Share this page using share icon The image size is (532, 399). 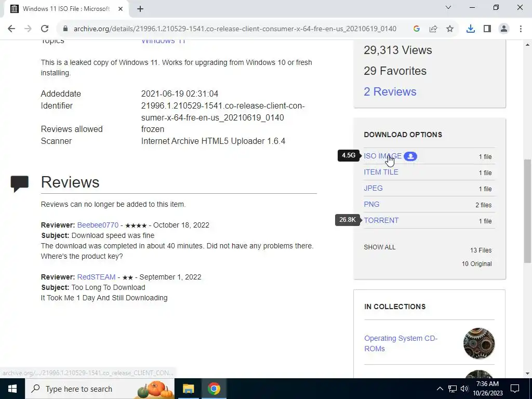click(x=433, y=29)
